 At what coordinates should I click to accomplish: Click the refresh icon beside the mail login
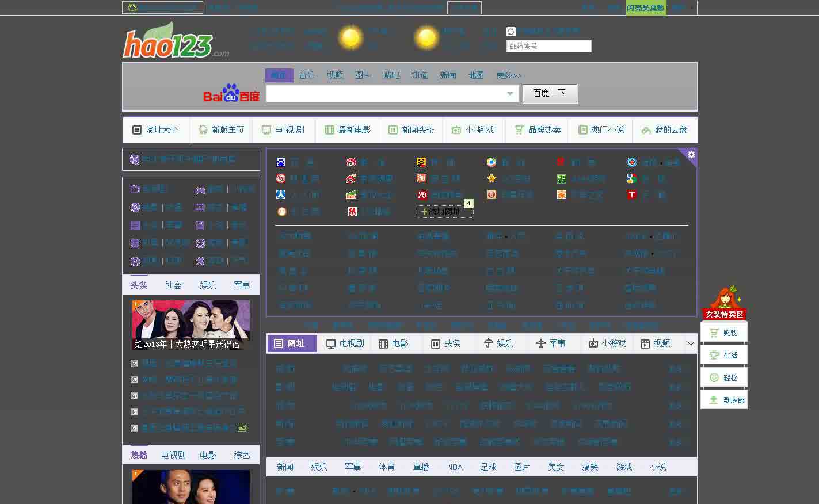coord(511,30)
